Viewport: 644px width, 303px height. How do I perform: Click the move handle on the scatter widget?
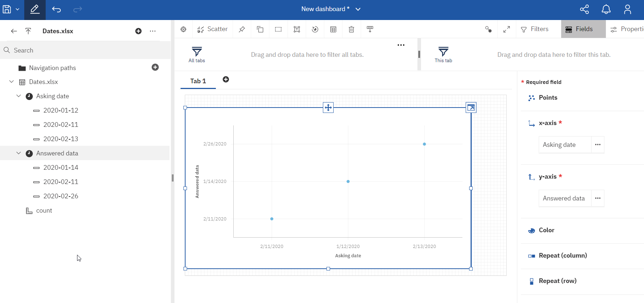(328, 108)
